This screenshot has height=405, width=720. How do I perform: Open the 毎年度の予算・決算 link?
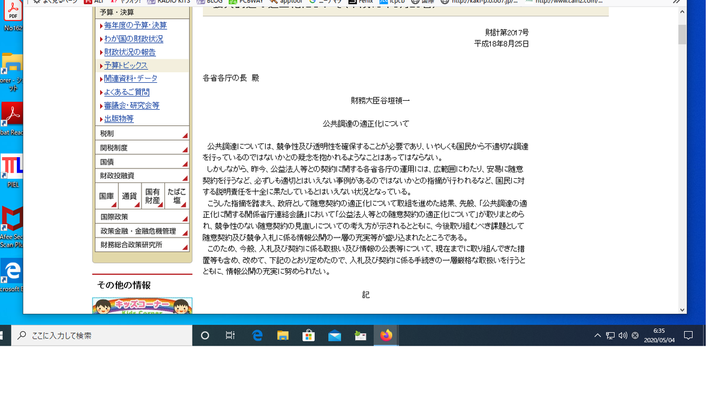pos(135,26)
